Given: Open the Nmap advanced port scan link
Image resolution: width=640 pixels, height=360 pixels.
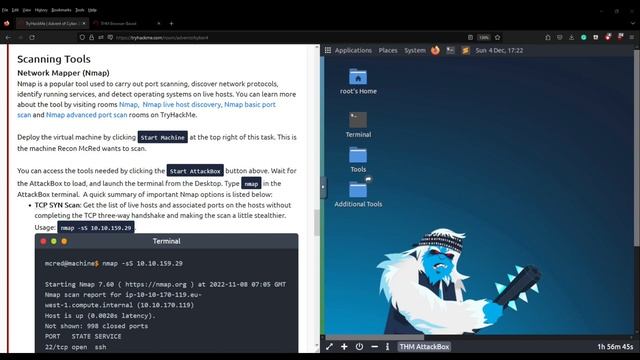Looking at the screenshot, I should tap(87, 115).
